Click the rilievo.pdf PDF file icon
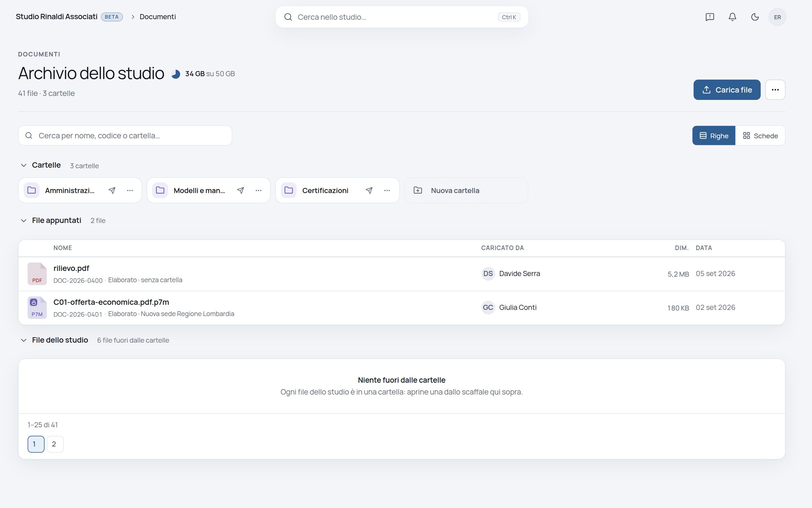Image resolution: width=812 pixels, height=508 pixels. coord(37,274)
